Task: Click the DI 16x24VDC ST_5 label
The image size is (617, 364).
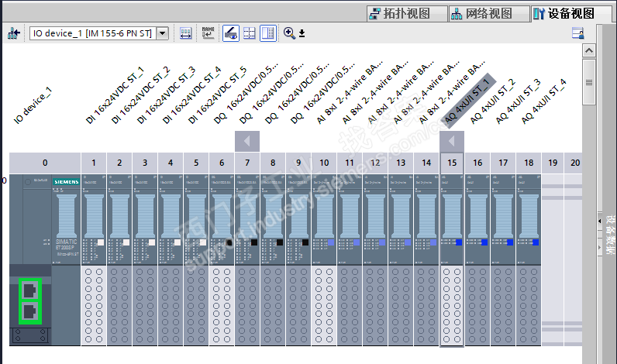Action: click(x=217, y=95)
